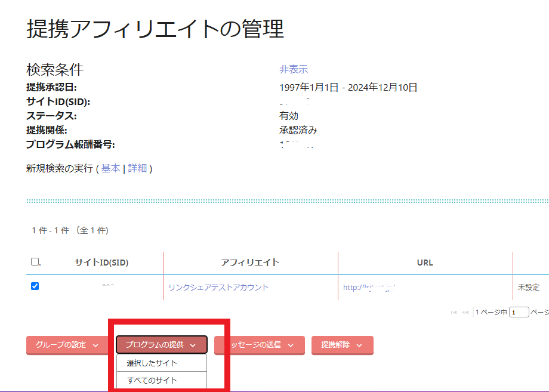Sort by the サイトID(SID) column header
This screenshot has width=549, height=392.
click(x=101, y=263)
